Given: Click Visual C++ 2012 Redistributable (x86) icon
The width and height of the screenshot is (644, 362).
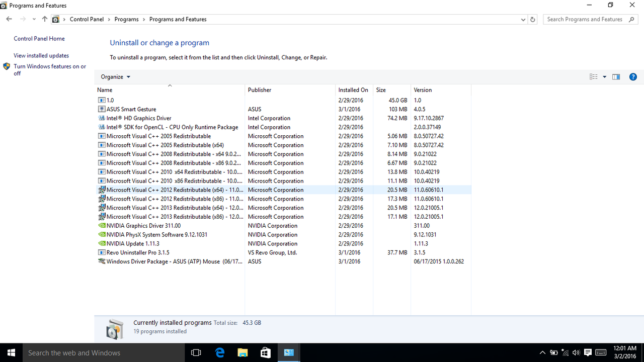Looking at the screenshot, I should click(x=102, y=199).
